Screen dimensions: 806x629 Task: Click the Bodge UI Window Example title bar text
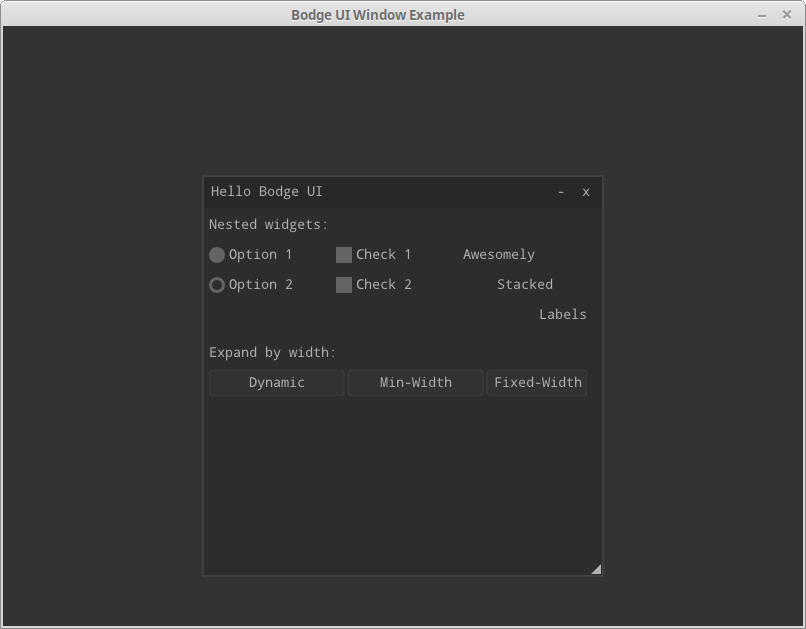coord(378,15)
